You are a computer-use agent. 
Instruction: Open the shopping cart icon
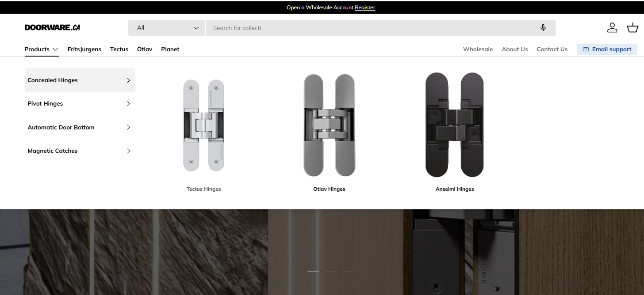click(x=632, y=27)
